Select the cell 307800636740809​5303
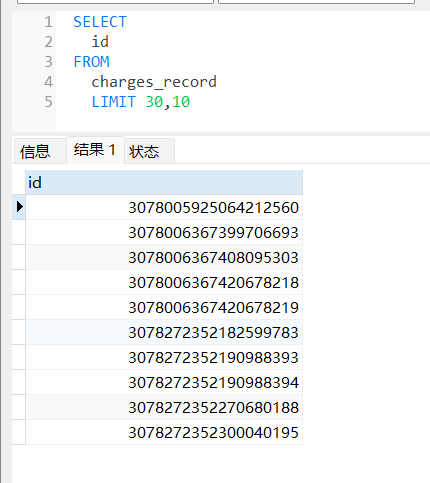 (x=164, y=257)
